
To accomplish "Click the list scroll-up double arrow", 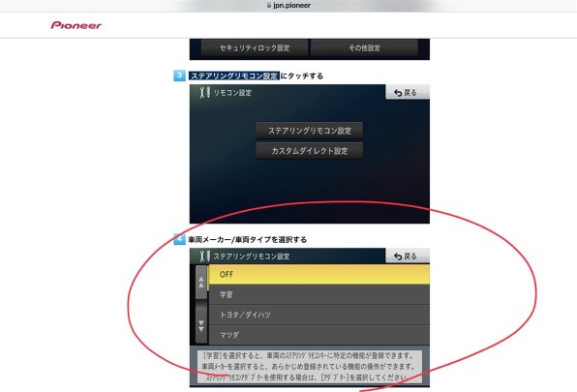I will (x=201, y=283).
